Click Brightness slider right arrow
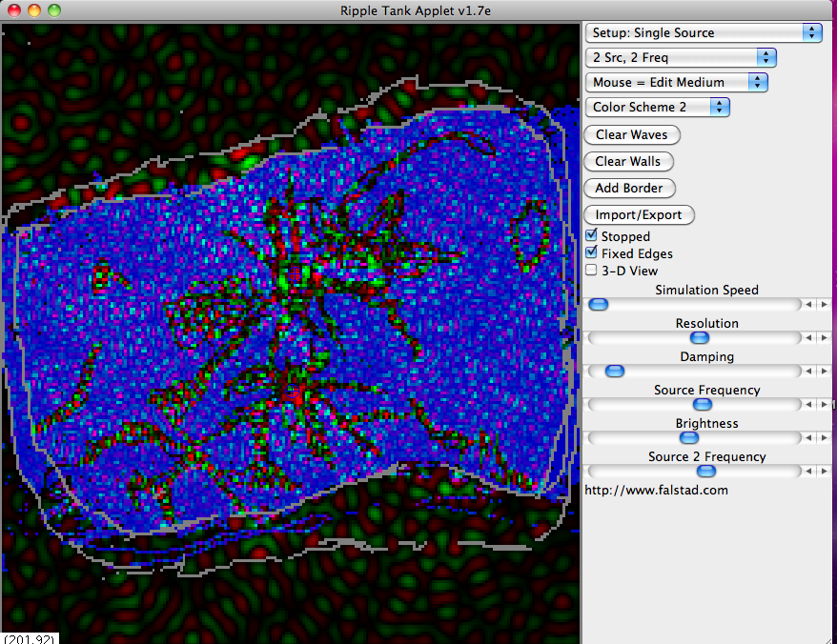 tap(824, 438)
